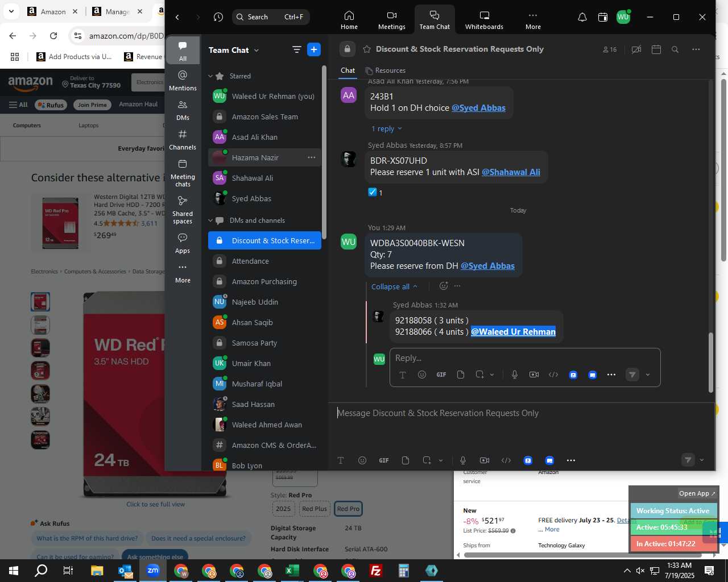Select the first product thumbnail on Amazon
Viewport: 728px width, 582px height.
click(x=40, y=302)
